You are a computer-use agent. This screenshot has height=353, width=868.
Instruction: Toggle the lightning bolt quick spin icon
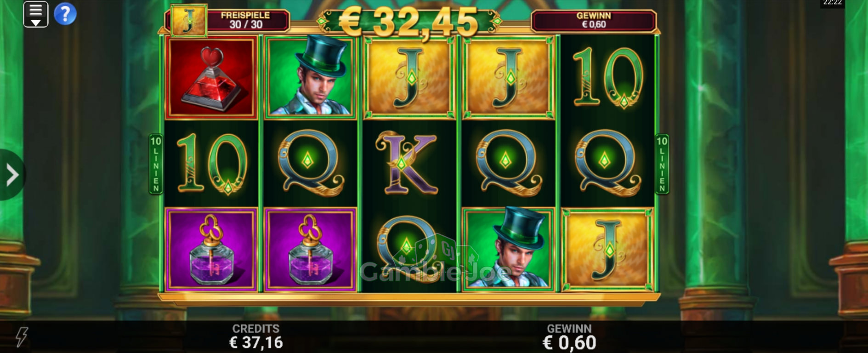click(22, 337)
